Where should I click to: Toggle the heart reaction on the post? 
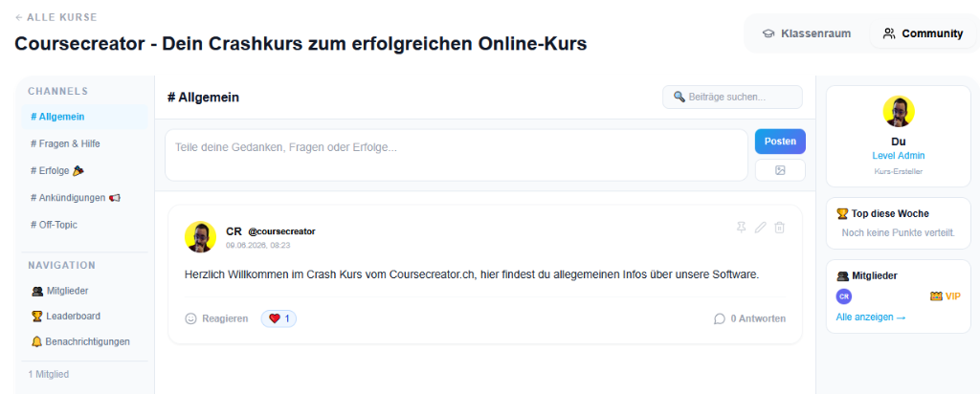pyautogui.click(x=278, y=318)
